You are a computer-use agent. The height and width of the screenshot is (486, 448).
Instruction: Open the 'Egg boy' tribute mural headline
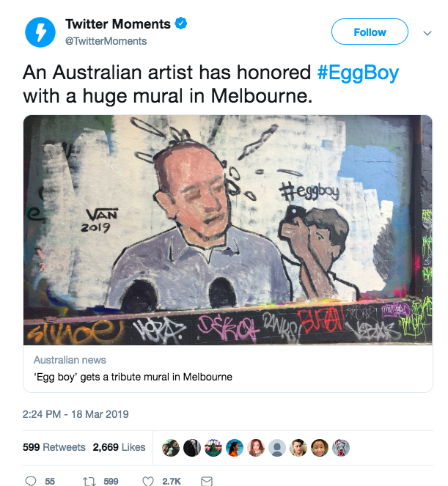(x=133, y=377)
